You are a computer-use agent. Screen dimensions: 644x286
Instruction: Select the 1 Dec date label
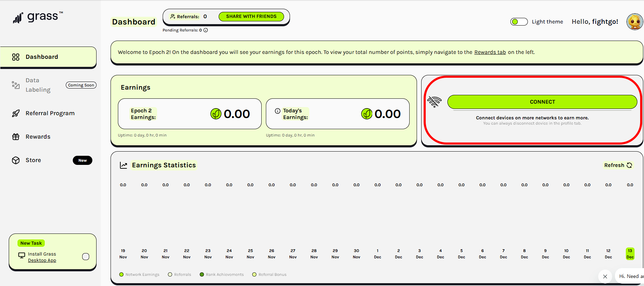coord(377,254)
